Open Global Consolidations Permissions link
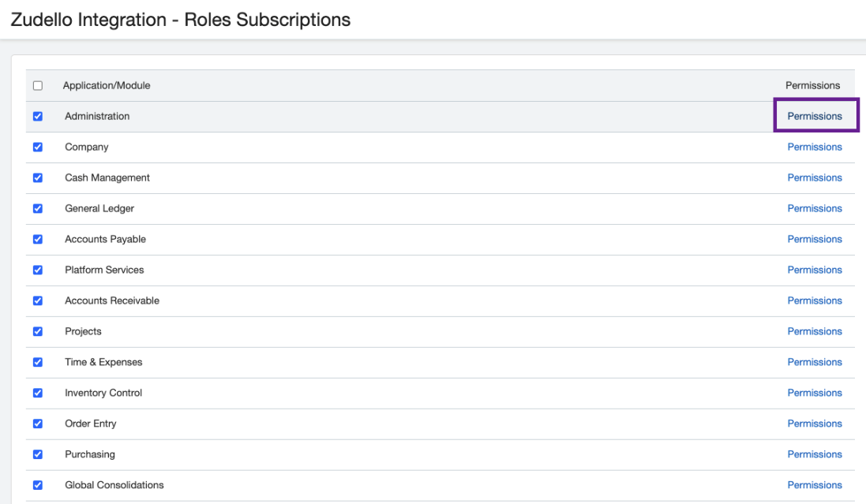This screenshot has width=866, height=504. pyautogui.click(x=815, y=486)
